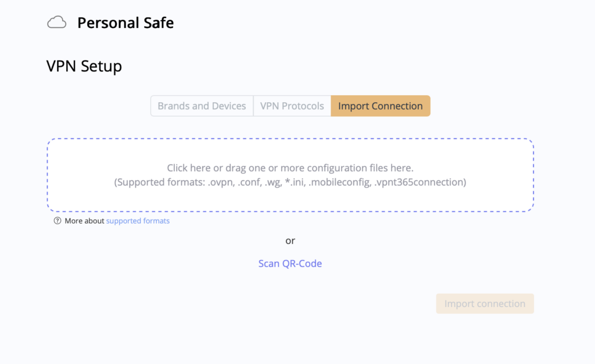Image resolution: width=595 pixels, height=364 pixels.
Task: Open the supported formats link
Action: coord(138,221)
